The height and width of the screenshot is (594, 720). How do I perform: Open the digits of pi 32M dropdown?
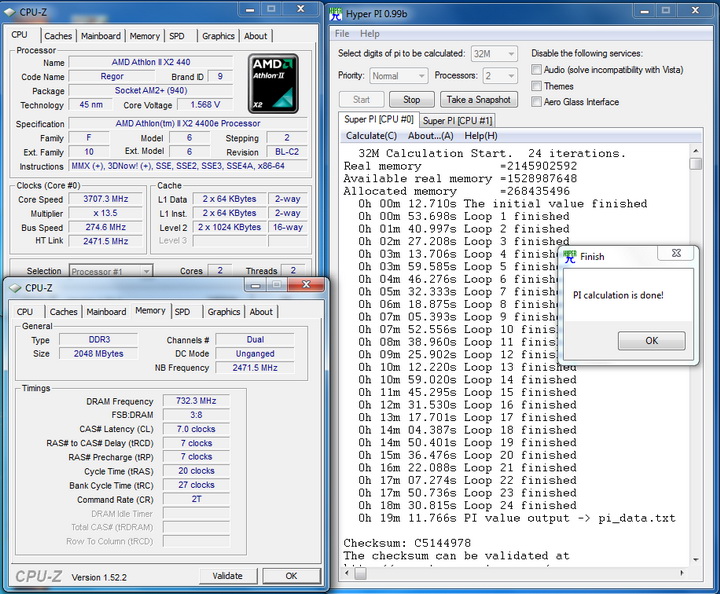pyautogui.click(x=494, y=54)
